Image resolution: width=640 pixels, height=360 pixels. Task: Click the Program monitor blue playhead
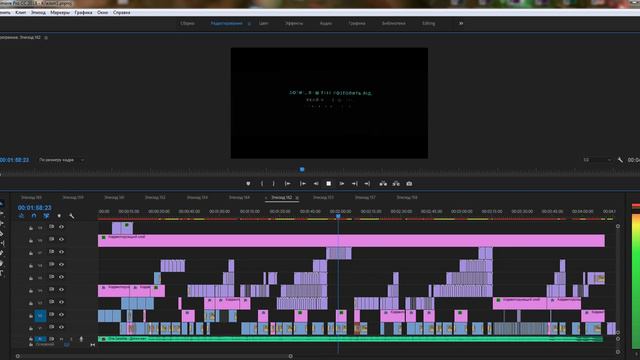[x=302, y=169]
